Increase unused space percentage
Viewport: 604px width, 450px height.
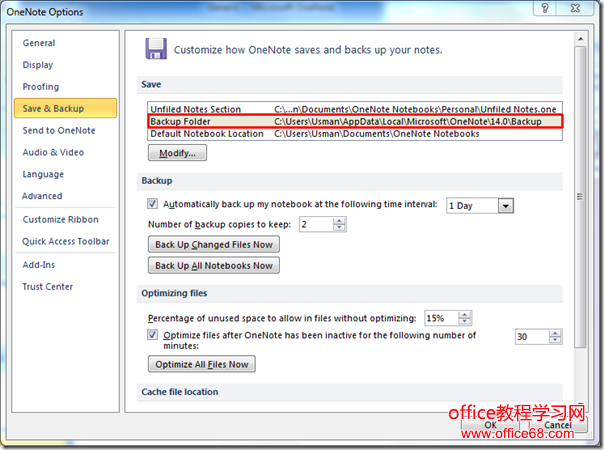tap(465, 315)
